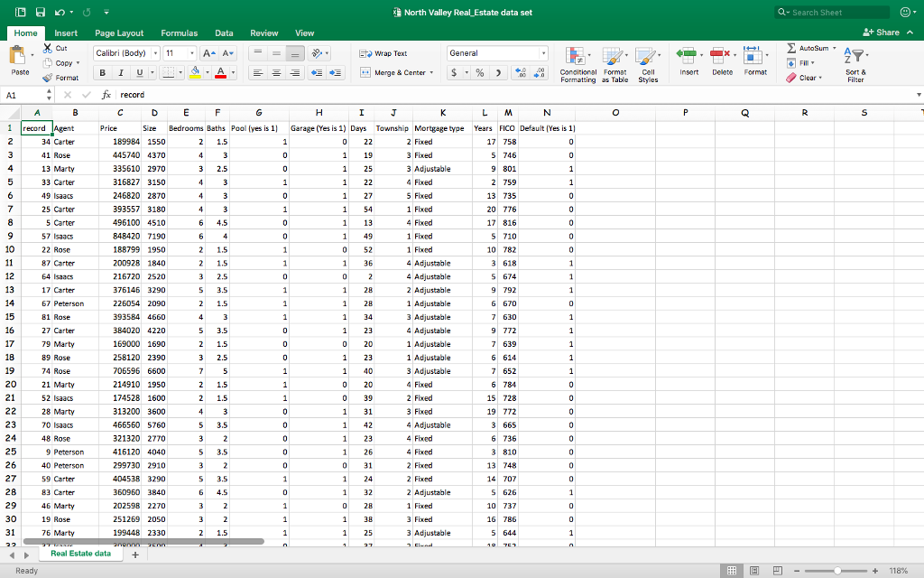Toggle Italic formatting

121,72
